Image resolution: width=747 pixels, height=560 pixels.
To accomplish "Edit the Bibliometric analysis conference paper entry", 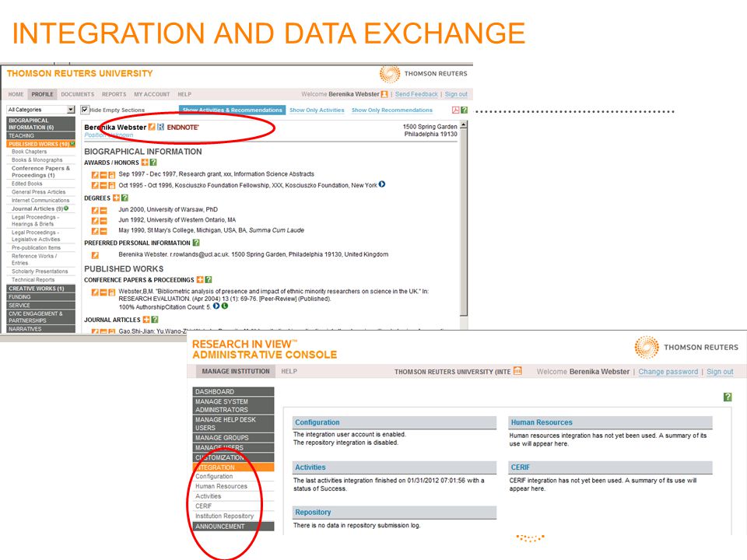I will click(95, 292).
